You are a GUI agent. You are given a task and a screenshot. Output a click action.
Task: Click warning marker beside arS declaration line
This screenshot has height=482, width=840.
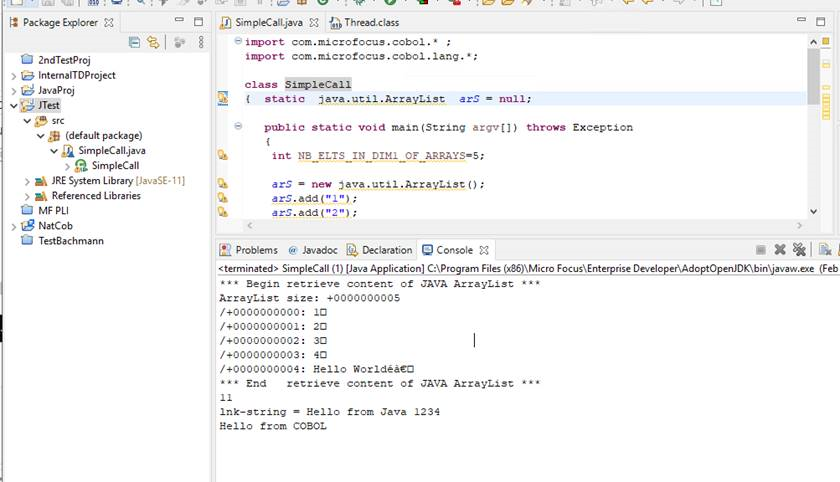[x=223, y=99]
